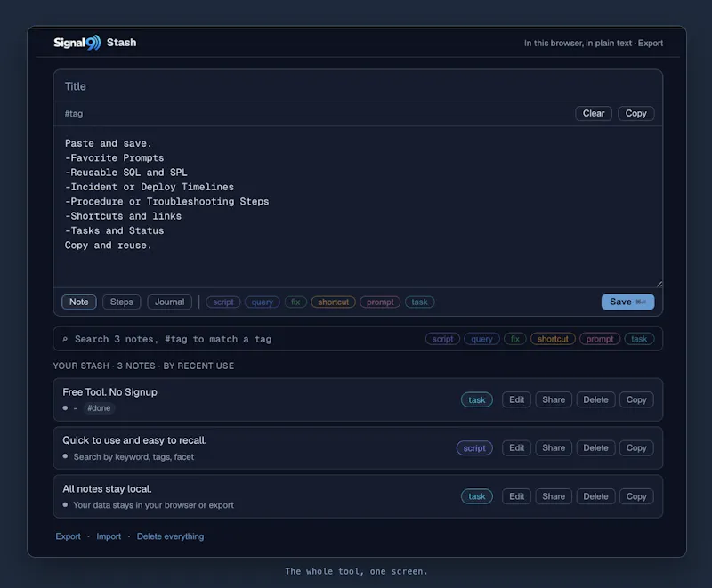Filter search by task tag
712x588 pixels.
(x=639, y=339)
